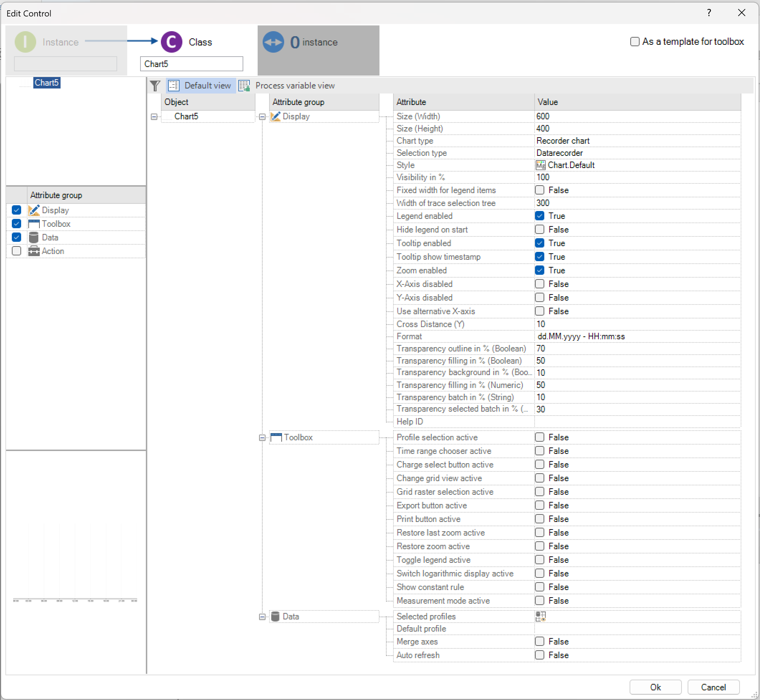This screenshot has width=760, height=700.
Task: Click the Process variable view icon
Action: pyautogui.click(x=244, y=86)
